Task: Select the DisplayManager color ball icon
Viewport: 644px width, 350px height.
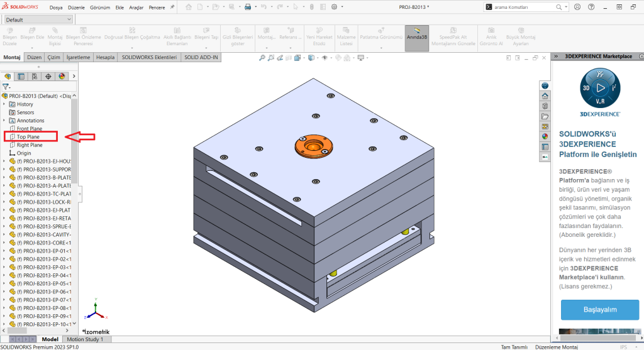Action: click(62, 77)
